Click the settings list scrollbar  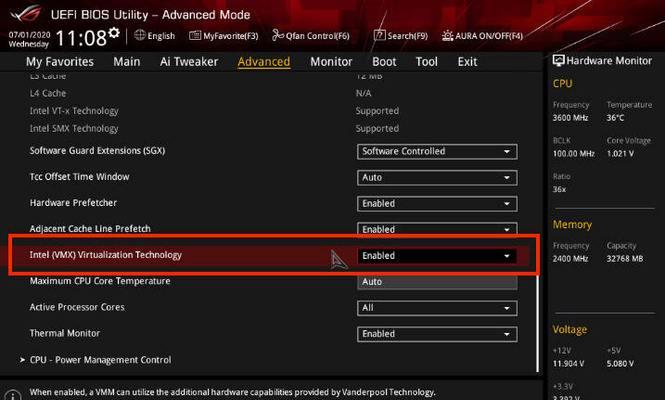coord(538,322)
